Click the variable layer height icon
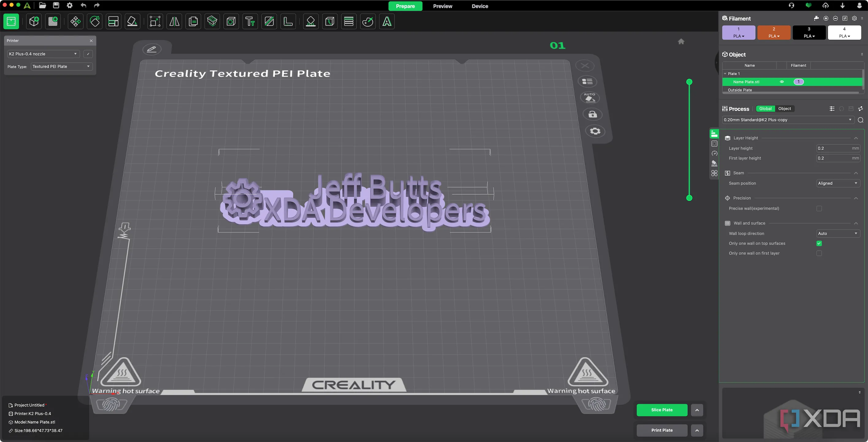 click(x=349, y=21)
